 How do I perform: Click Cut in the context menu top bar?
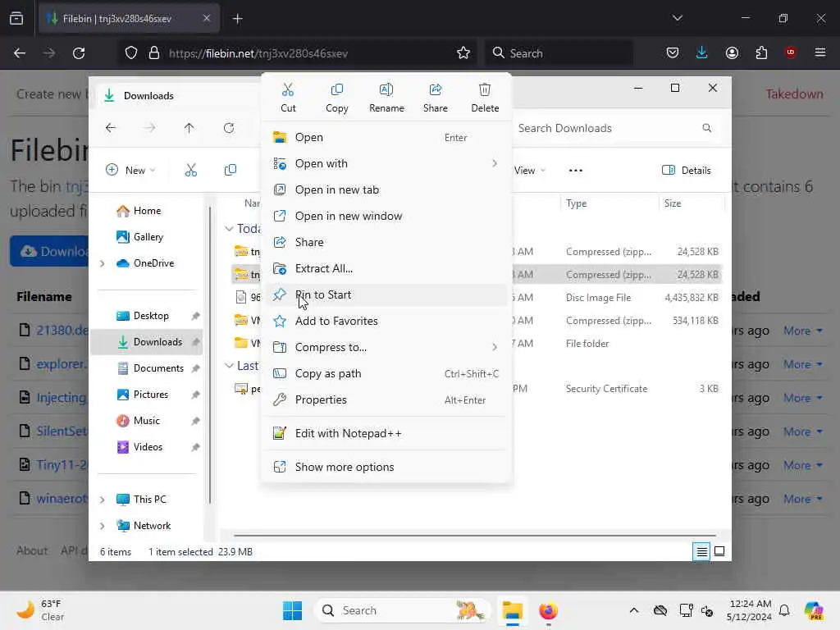pyautogui.click(x=288, y=98)
